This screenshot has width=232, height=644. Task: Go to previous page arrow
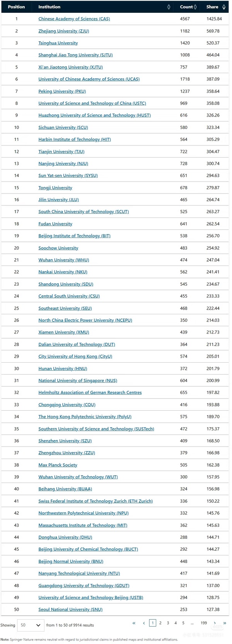144,623
